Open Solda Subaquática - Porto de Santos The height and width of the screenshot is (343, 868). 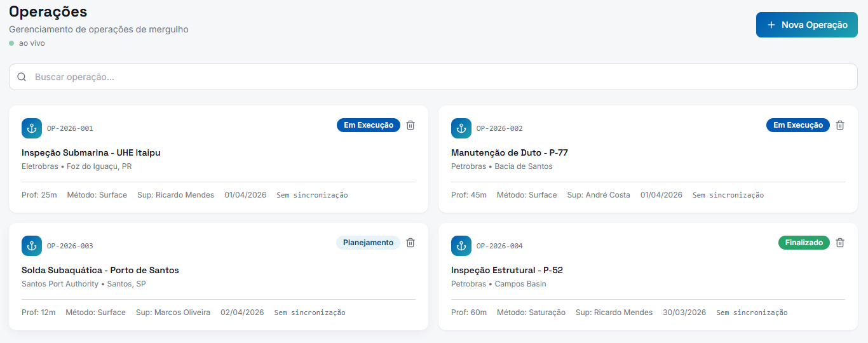(100, 271)
